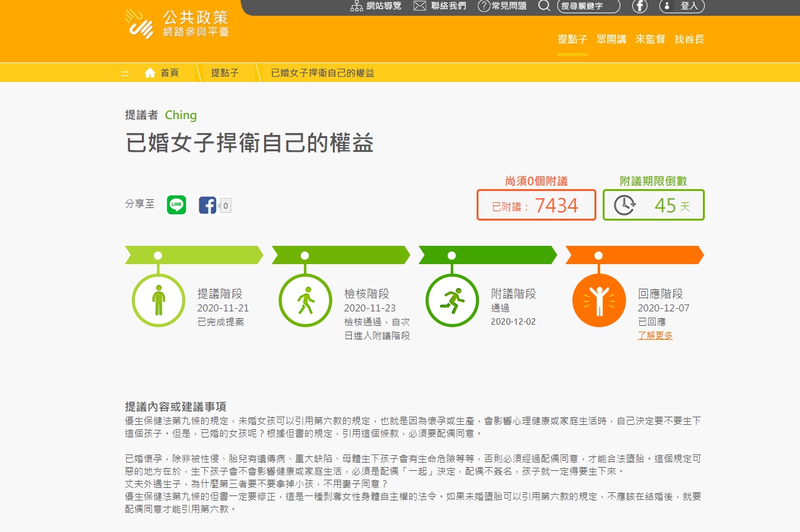This screenshot has height=532, width=800.
Task: Click the orange cheering 回應階段 icon
Action: tap(599, 301)
